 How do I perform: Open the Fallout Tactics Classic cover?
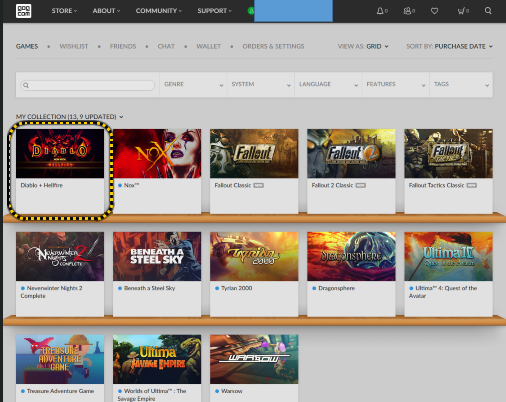448,153
